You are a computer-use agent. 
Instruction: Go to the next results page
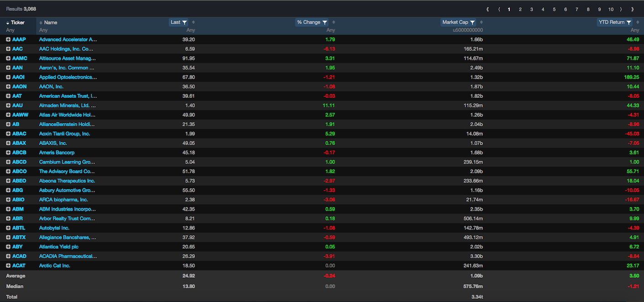tap(621, 9)
